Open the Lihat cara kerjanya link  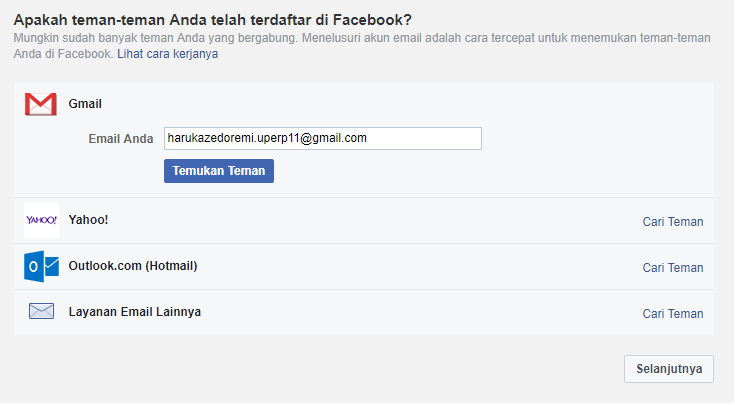[x=168, y=54]
